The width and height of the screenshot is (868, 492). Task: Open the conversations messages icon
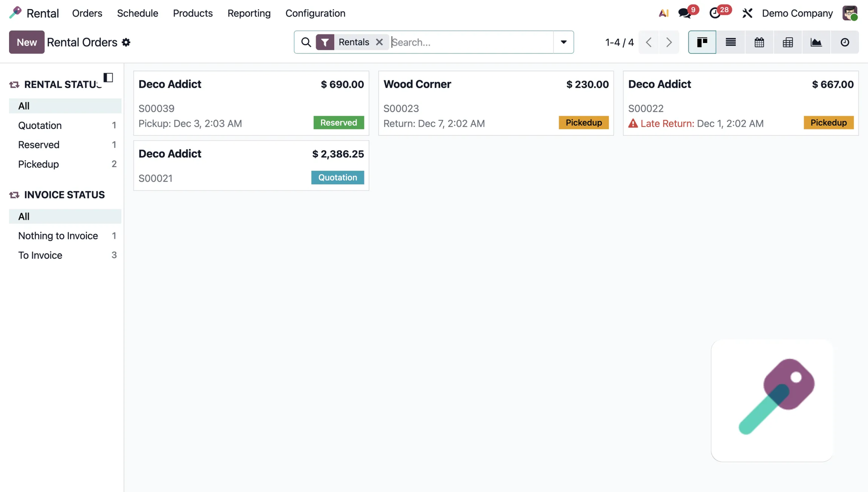coord(685,13)
